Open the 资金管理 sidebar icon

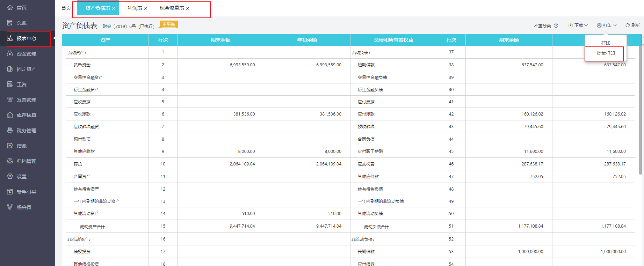pyautogui.click(x=10, y=53)
